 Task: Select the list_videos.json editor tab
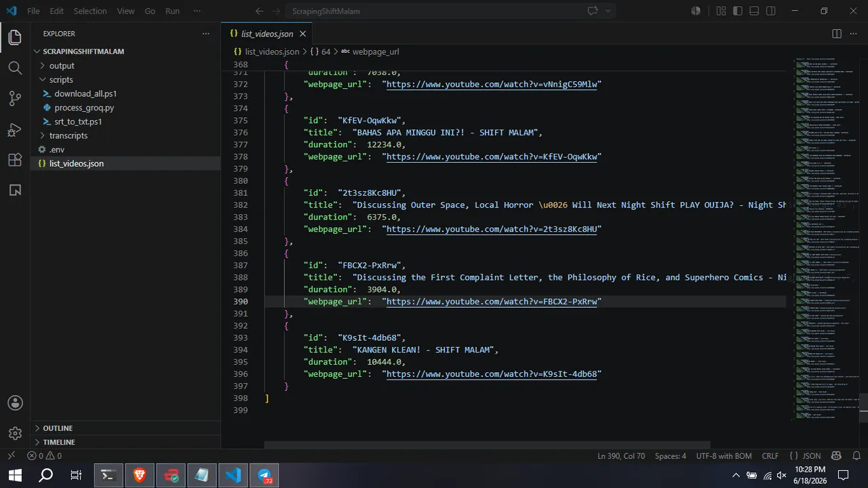(267, 33)
